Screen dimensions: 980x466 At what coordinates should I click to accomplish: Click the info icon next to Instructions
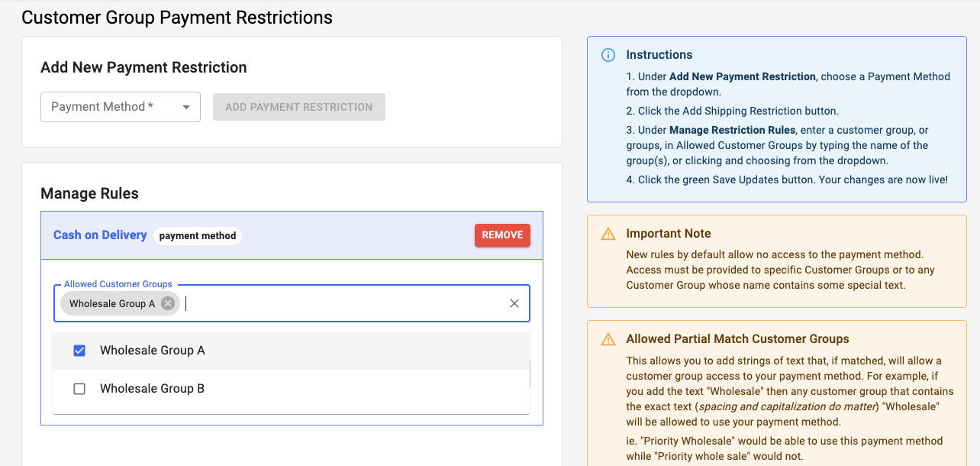click(x=608, y=55)
